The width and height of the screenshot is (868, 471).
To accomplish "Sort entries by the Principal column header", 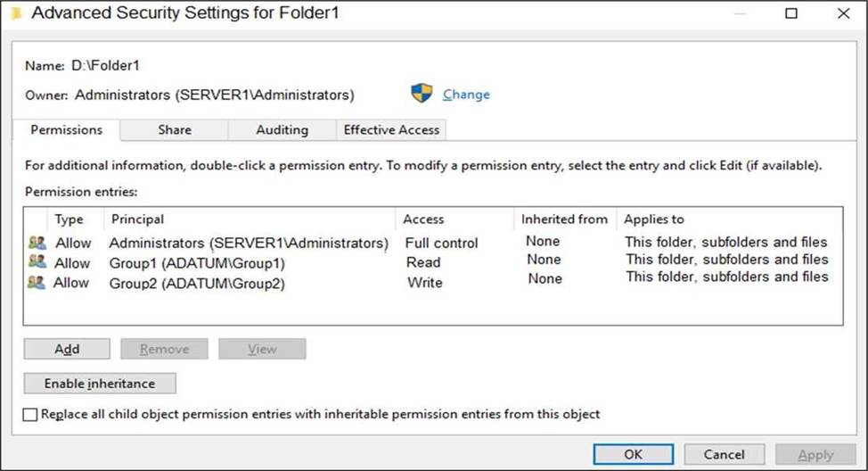I will pos(137,219).
